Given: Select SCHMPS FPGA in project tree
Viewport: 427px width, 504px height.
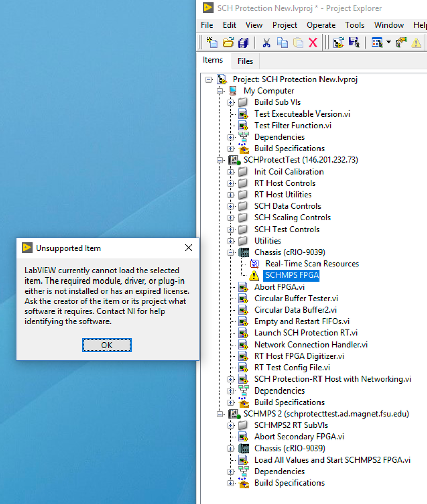Looking at the screenshot, I should click(x=292, y=275).
